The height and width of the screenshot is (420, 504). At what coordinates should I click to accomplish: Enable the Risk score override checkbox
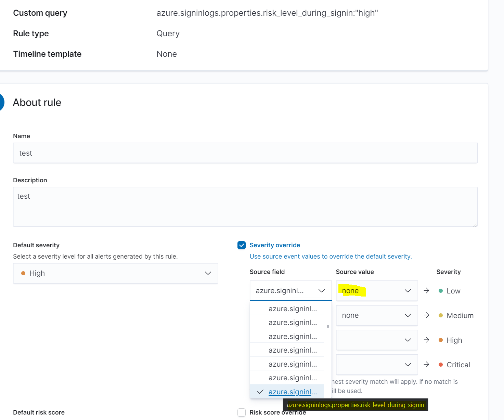click(242, 412)
